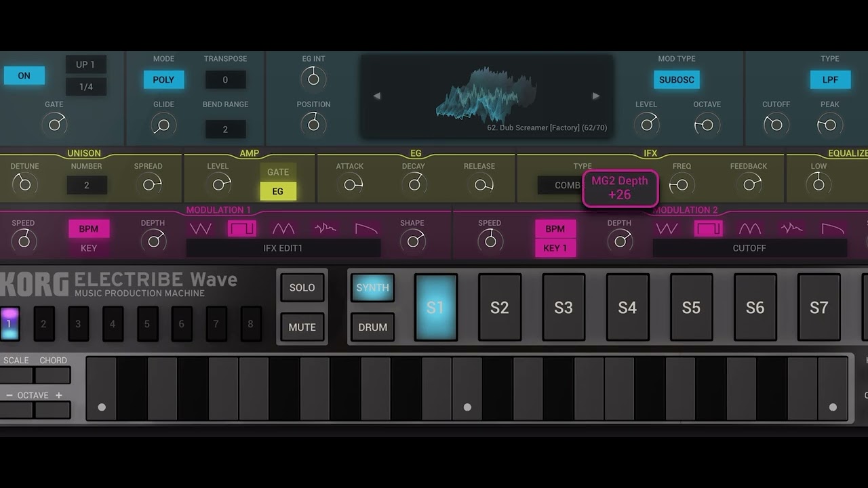Select envelope decay waveform in Modulation 2
Image resolution: width=868 pixels, height=488 pixels.
833,228
